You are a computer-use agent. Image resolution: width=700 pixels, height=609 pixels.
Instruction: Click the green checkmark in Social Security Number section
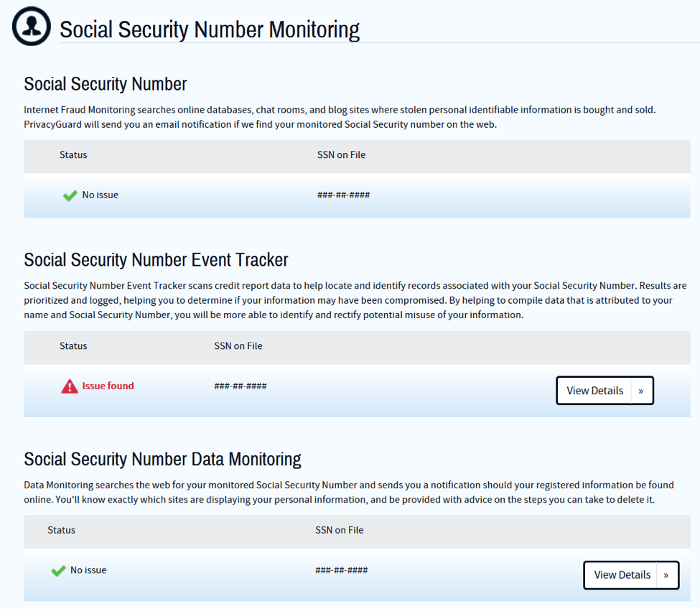(70, 195)
